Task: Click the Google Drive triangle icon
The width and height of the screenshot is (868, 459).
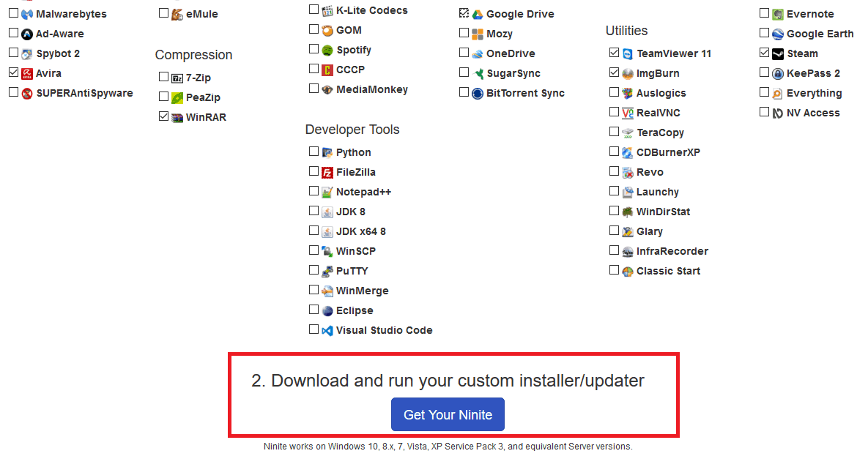Action: click(x=477, y=15)
